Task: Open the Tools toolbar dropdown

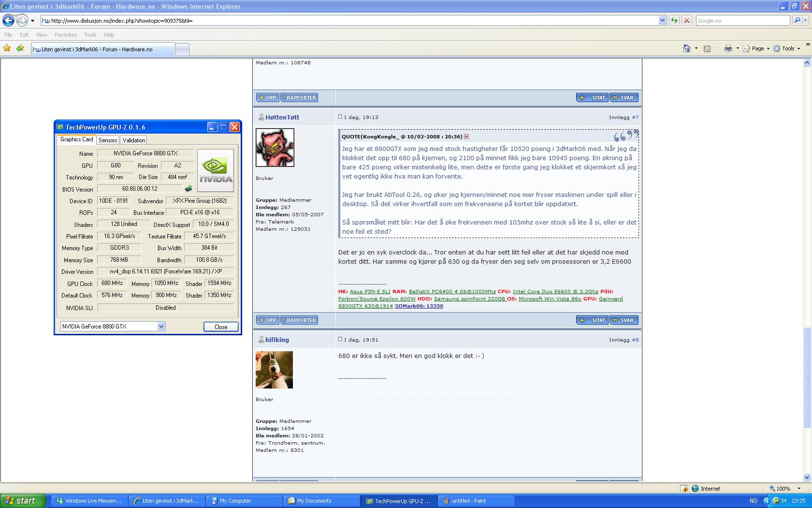Action: click(786, 48)
